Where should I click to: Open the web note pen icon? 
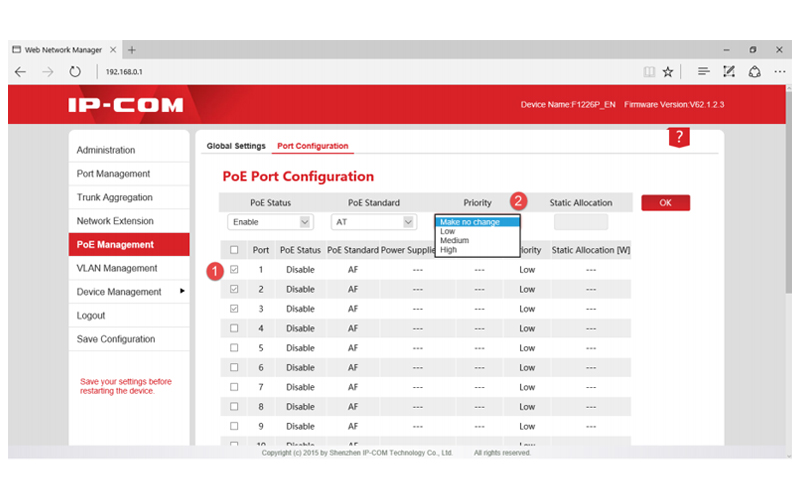click(729, 71)
